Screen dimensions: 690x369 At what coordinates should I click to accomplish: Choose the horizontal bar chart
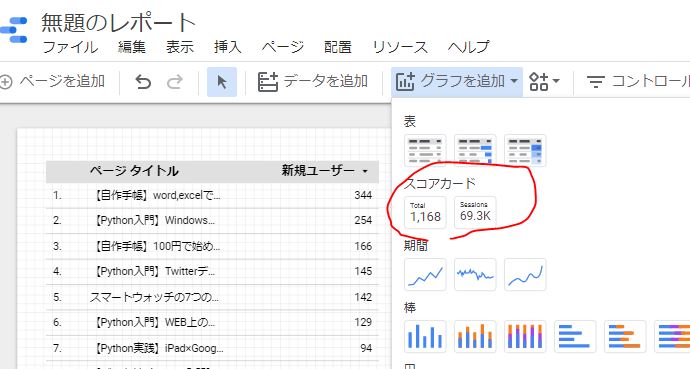[575, 337]
